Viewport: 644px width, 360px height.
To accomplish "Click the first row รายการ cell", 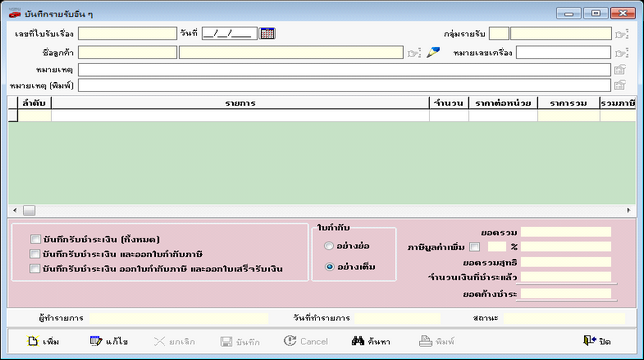I will [240, 116].
